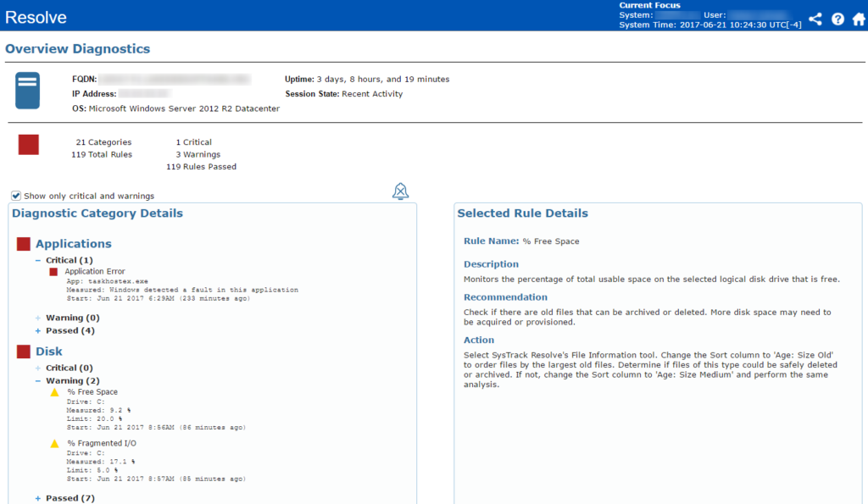This screenshot has height=504, width=868.
Task: Select the % Free Space warning triangle
Action: coord(55,392)
